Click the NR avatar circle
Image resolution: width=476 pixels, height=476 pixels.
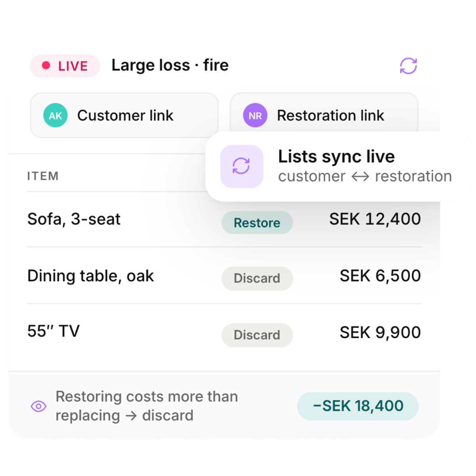[255, 115]
